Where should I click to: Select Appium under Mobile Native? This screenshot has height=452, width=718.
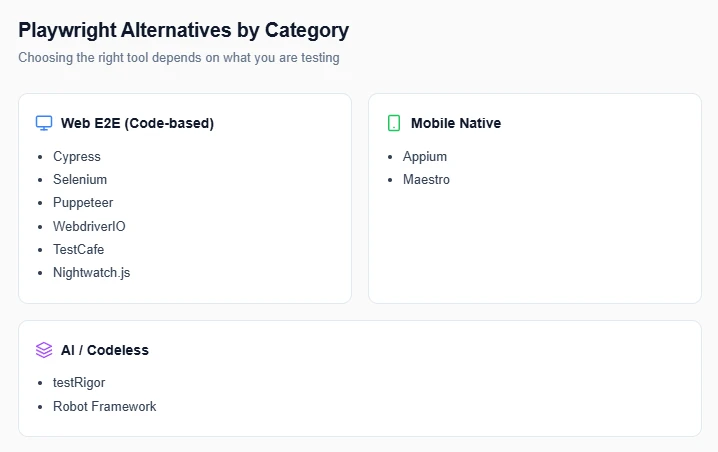coord(425,157)
